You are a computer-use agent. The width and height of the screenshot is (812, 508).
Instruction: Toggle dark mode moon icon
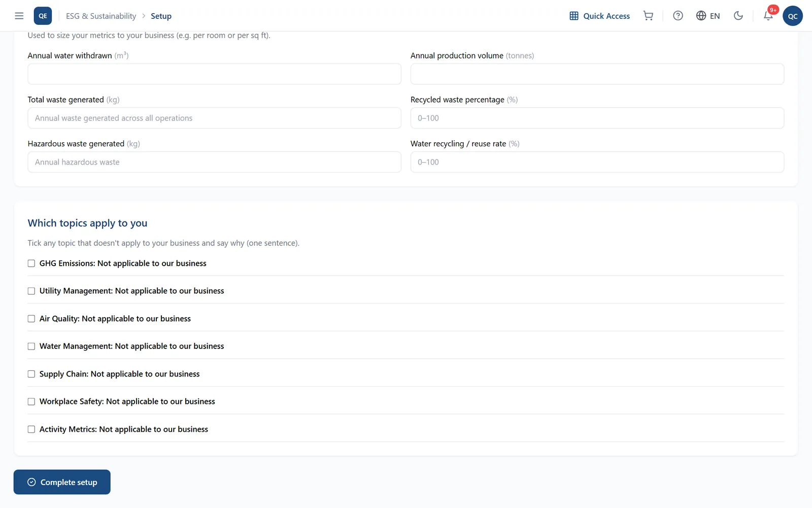pos(738,16)
